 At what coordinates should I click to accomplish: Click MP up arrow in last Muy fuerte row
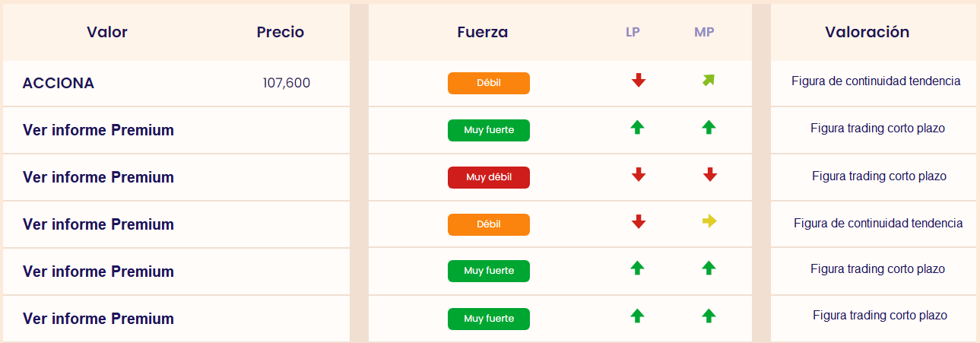pyautogui.click(x=709, y=315)
